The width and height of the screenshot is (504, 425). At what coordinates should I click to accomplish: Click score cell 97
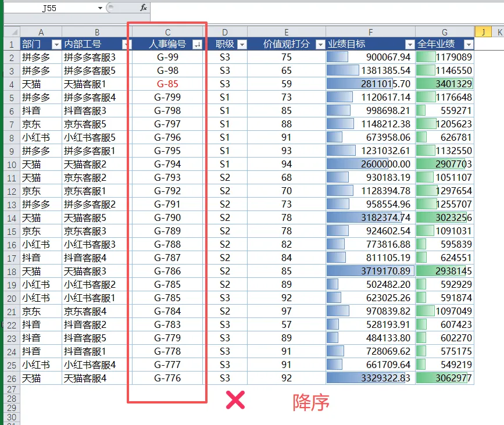pos(287,311)
